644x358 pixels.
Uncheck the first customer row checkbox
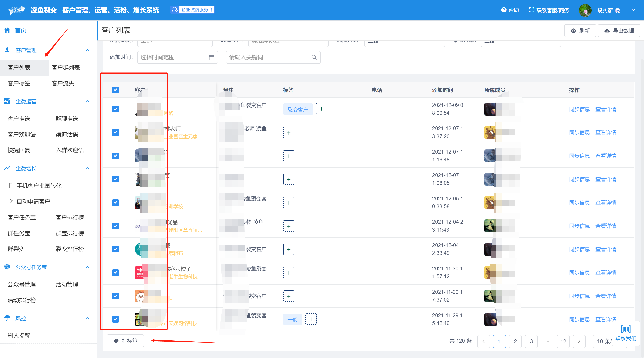115,109
